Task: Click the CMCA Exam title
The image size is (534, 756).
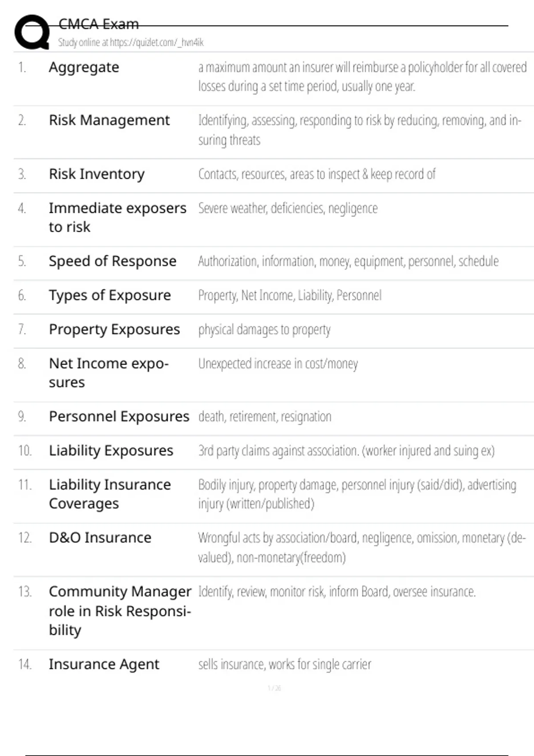Action: click(98, 24)
